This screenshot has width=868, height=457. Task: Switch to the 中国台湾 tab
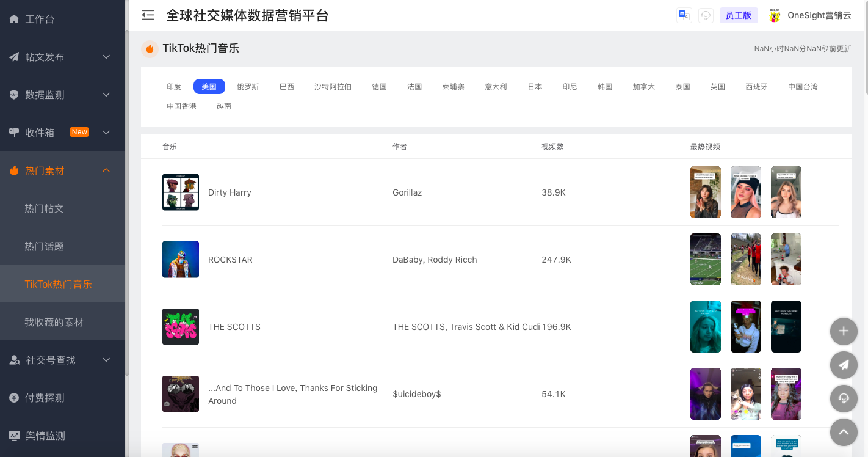click(x=803, y=87)
